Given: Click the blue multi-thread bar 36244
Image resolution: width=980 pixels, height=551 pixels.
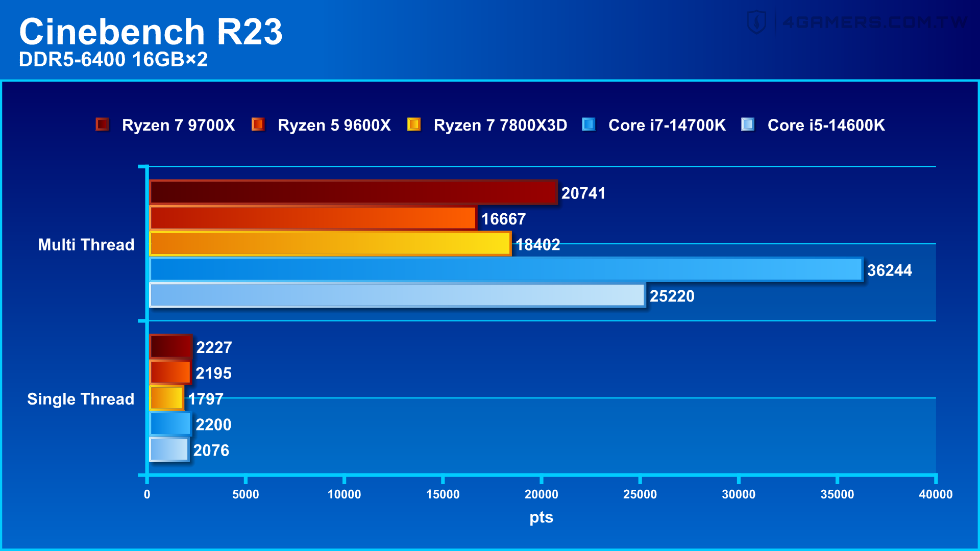Looking at the screenshot, I should tap(506, 269).
